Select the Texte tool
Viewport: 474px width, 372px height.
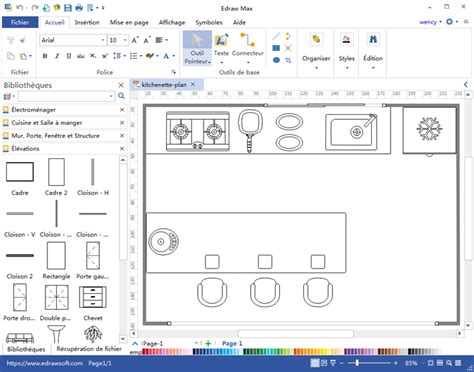(x=221, y=48)
